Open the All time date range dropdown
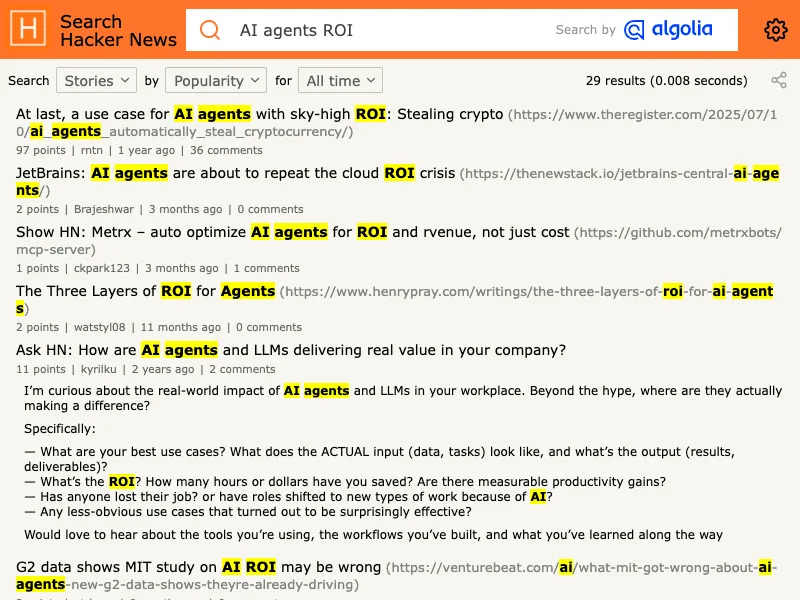800x600 pixels. point(340,80)
